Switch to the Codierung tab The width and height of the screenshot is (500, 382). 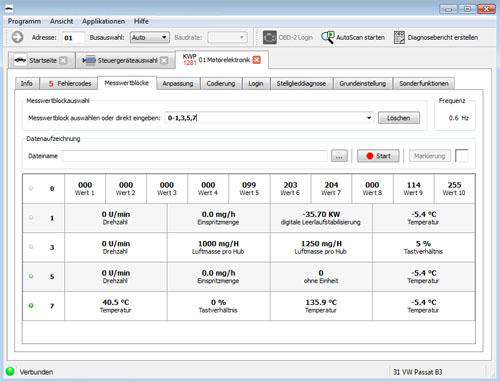pyautogui.click(x=221, y=83)
